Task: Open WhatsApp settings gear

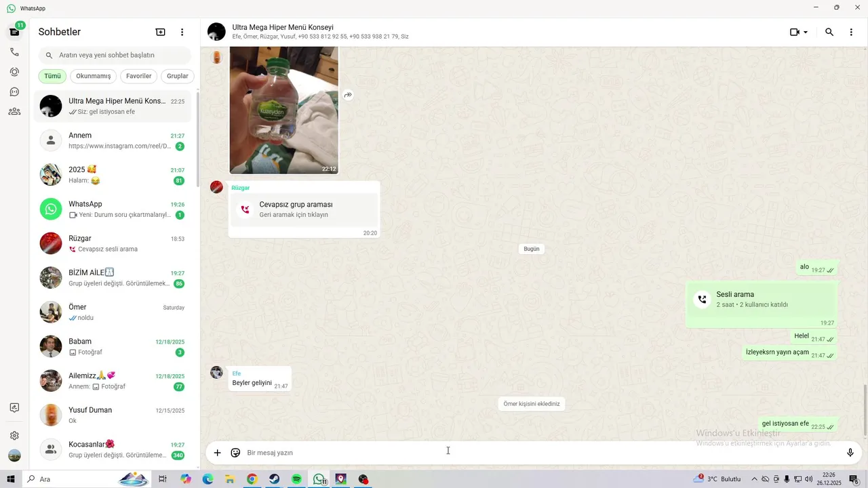Action: tap(14, 436)
